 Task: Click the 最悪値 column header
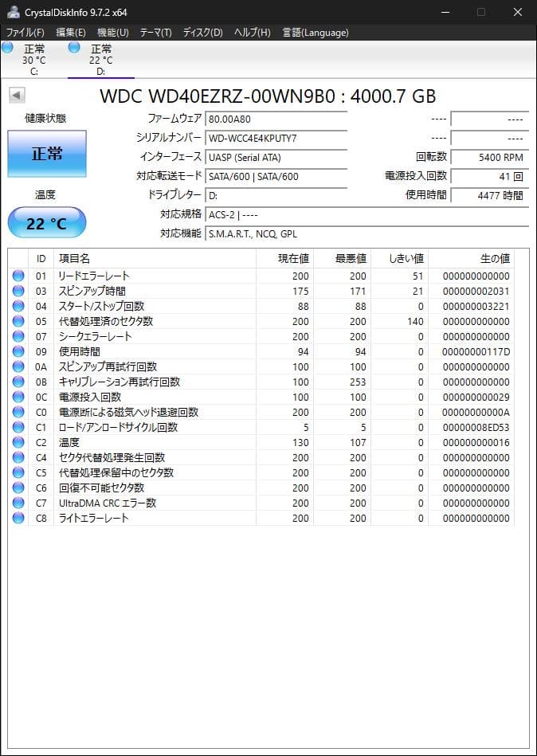[343, 258]
